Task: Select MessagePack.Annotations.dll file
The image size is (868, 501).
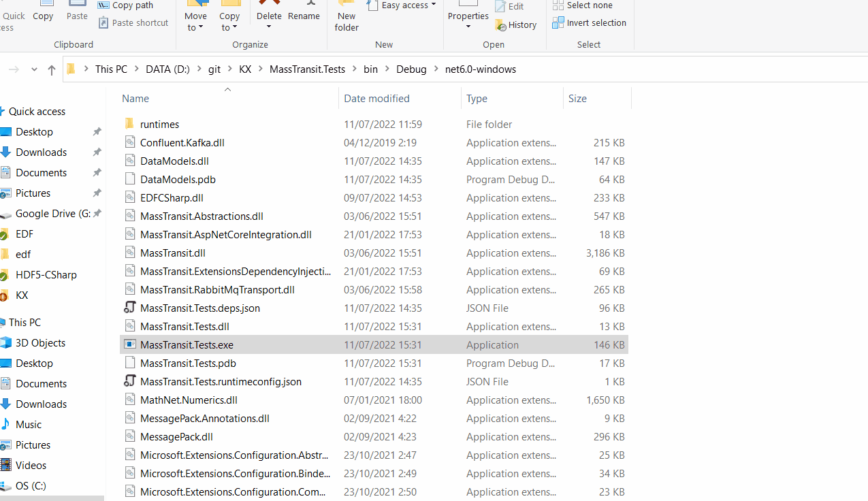Action: [205, 419]
